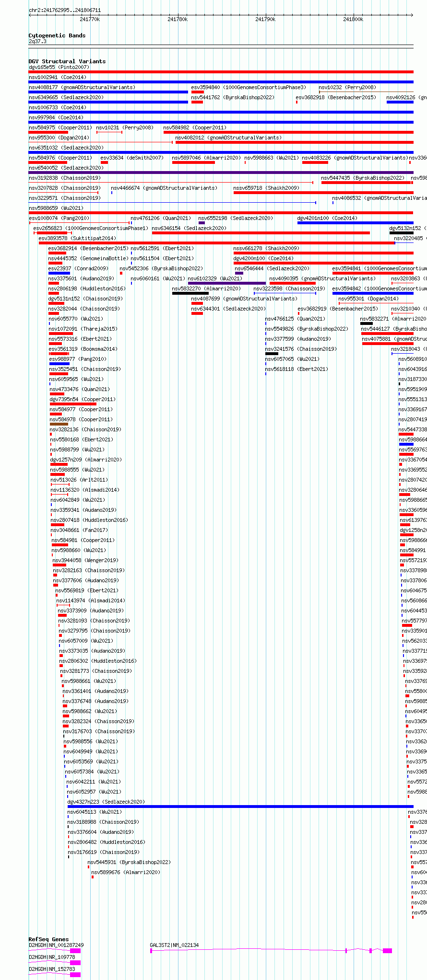The width and height of the screenshot is (427, 980).
Task: Open nsv5447435 (ByrskaBishop2022) label
Action: (363, 178)
